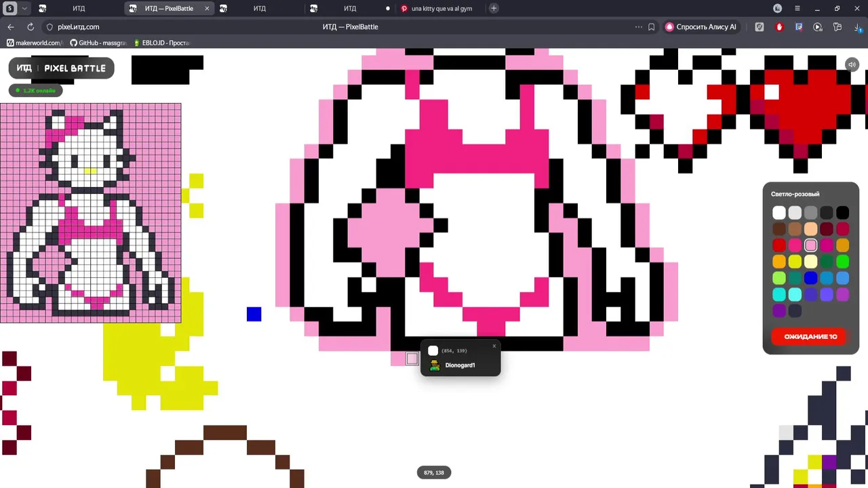Click Спросить Алису AI button
This screenshot has height=488, width=868.
click(x=701, y=26)
